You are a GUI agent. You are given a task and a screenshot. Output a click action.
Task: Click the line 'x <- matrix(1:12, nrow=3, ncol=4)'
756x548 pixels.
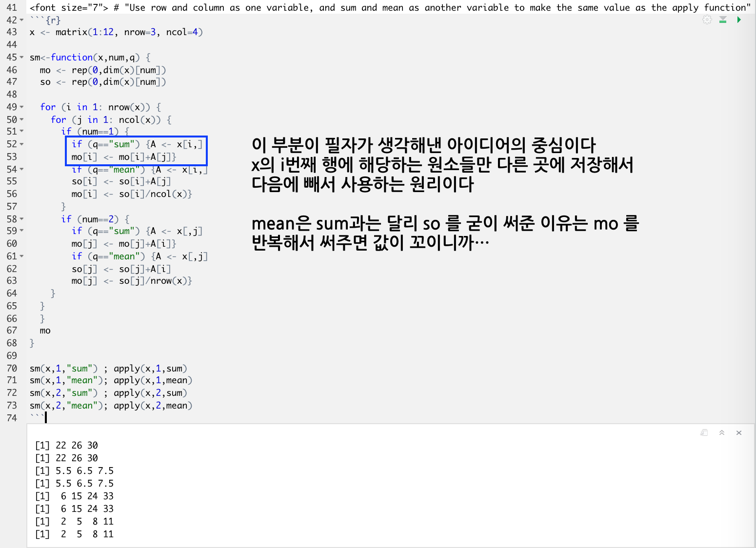(116, 32)
